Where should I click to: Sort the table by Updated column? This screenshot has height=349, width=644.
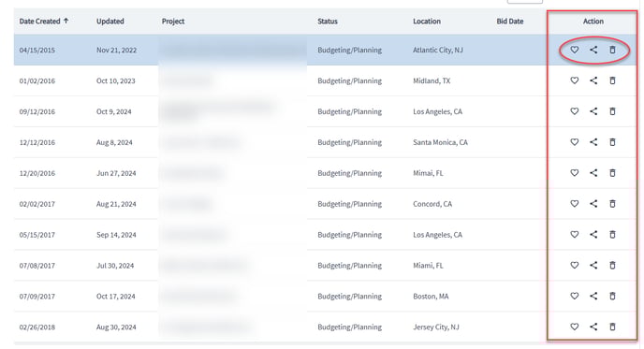pos(110,22)
